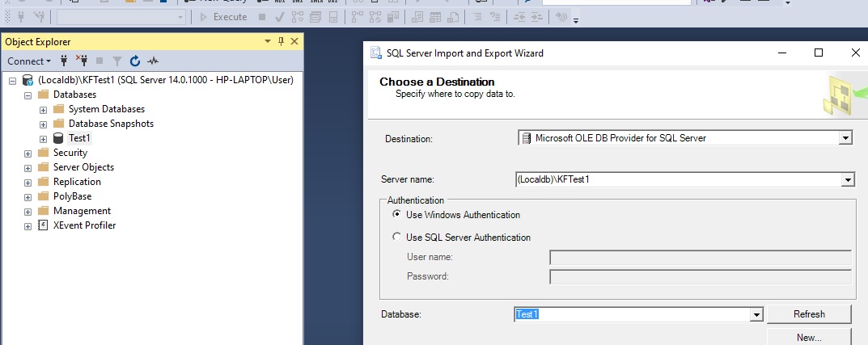Click the Refresh button in the wizard
The height and width of the screenshot is (345, 868).
click(x=809, y=314)
